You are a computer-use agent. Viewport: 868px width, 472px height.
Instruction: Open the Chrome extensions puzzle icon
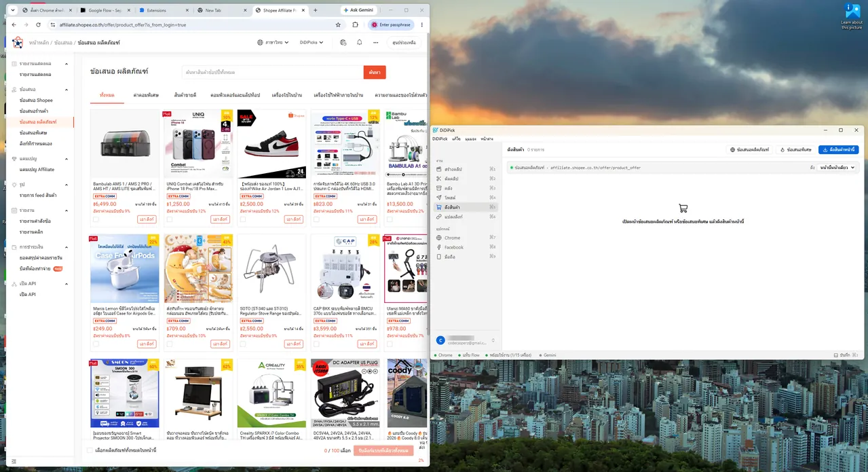pyautogui.click(x=355, y=24)
